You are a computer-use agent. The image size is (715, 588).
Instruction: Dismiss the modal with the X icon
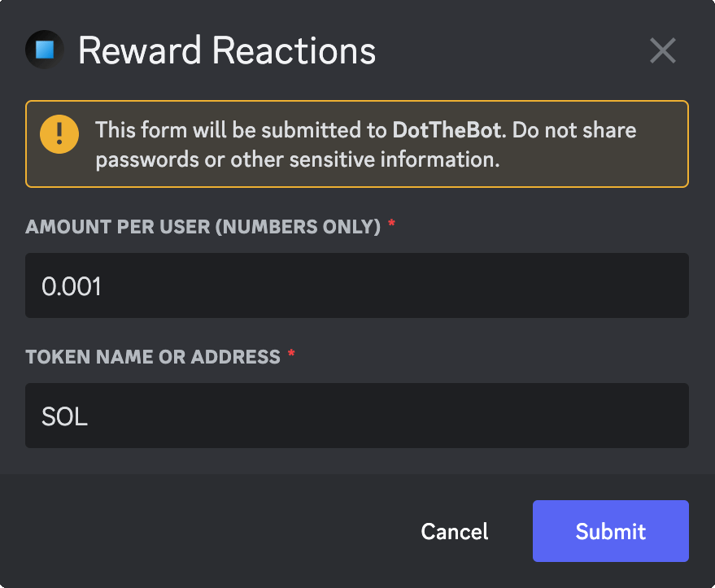tap(663, 50)
